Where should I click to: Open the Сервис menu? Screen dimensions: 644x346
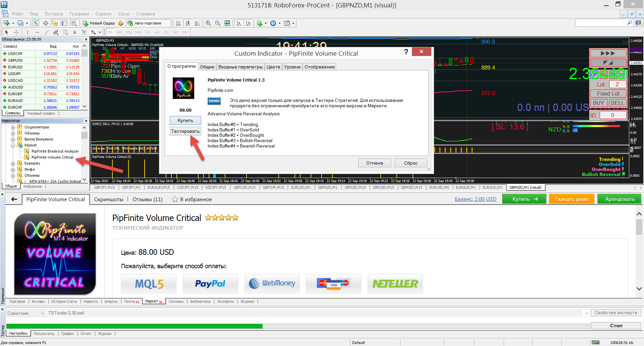103,14
